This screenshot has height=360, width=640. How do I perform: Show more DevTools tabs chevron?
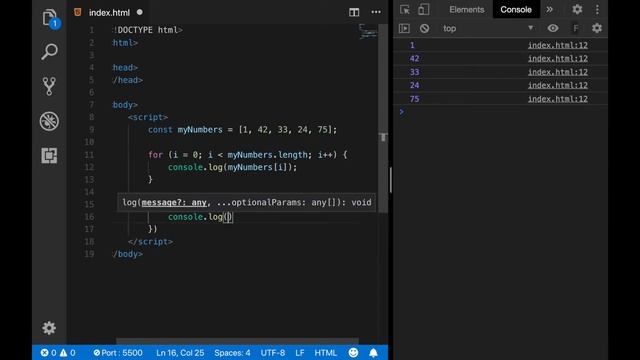(x=550, y=9)
